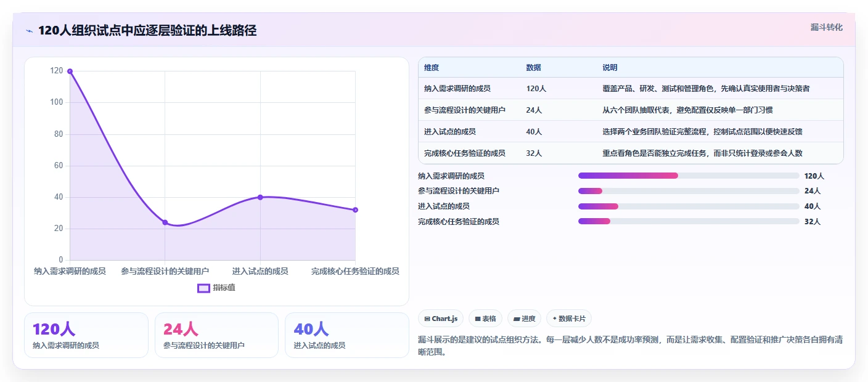Select the 数据卡片 tag chip

pyautogui.click(x=568, y=319)
